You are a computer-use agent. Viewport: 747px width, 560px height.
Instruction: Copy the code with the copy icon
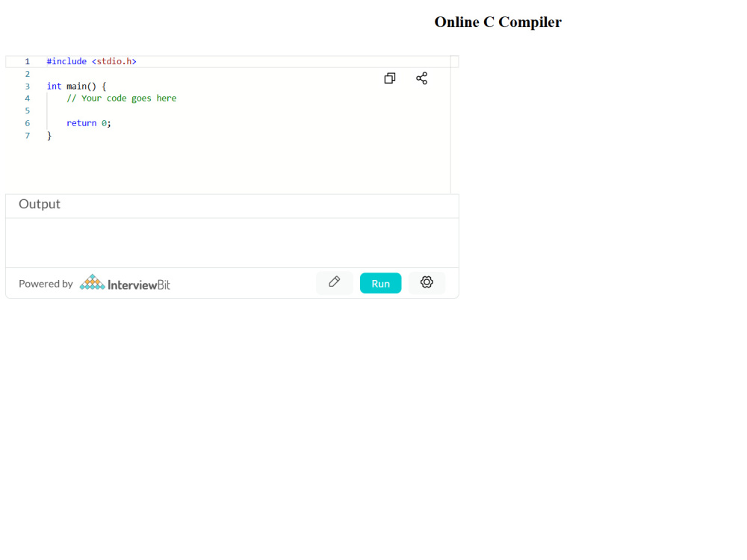tap(390, 78)
